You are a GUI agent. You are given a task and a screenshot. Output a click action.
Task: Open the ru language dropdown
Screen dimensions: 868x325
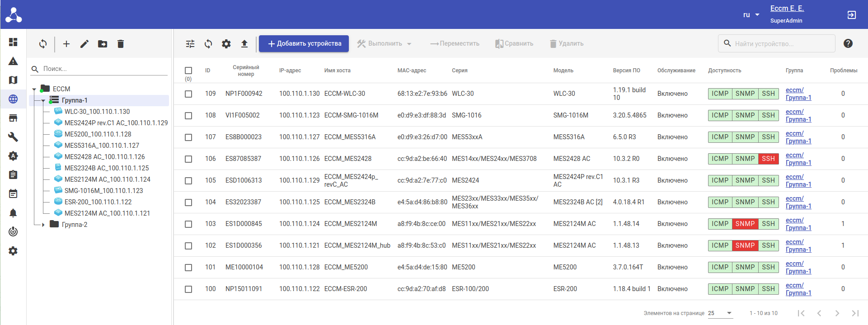(751, 15)
